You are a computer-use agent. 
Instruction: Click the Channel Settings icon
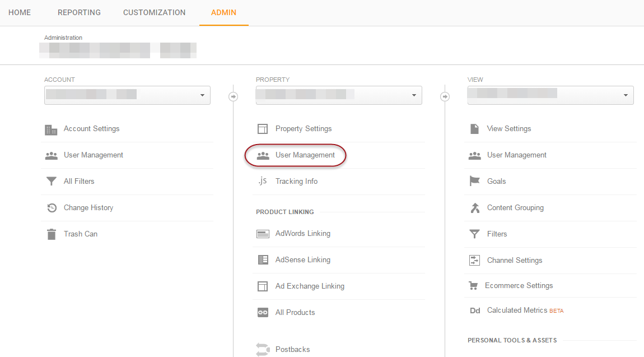point(474,261)
